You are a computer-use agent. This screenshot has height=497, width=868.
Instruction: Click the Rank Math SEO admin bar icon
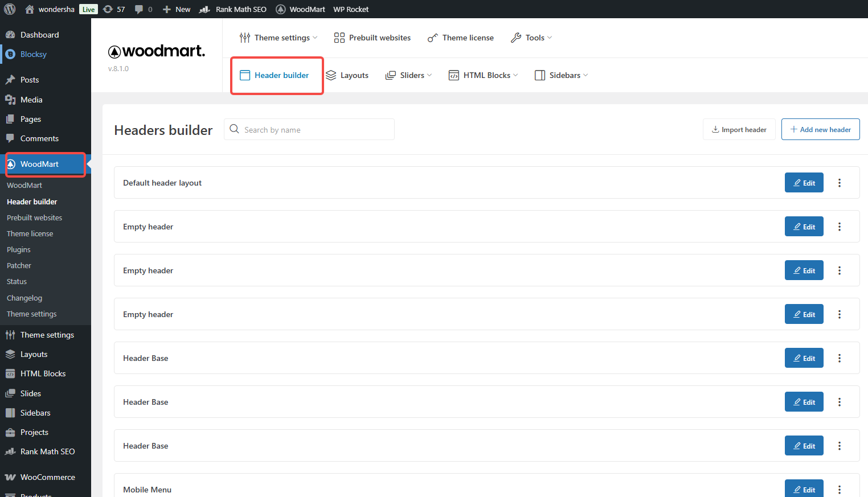pos(205,9)
